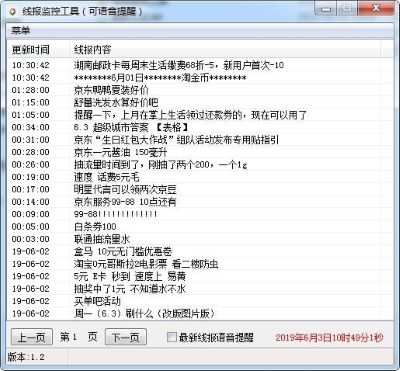Select row 淘宝0元哥斯拉2电影票
Viewport: 400px width, 371px height.
[200, 264]
